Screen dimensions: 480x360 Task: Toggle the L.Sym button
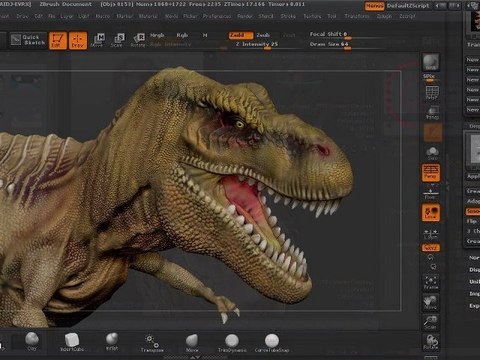click(430, 234)
